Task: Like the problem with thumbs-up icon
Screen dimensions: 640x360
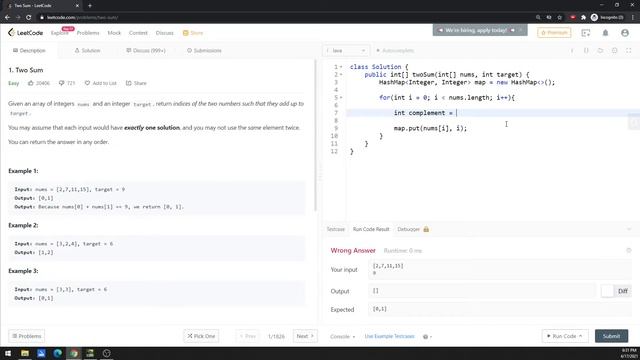Action: click(31, 83)
